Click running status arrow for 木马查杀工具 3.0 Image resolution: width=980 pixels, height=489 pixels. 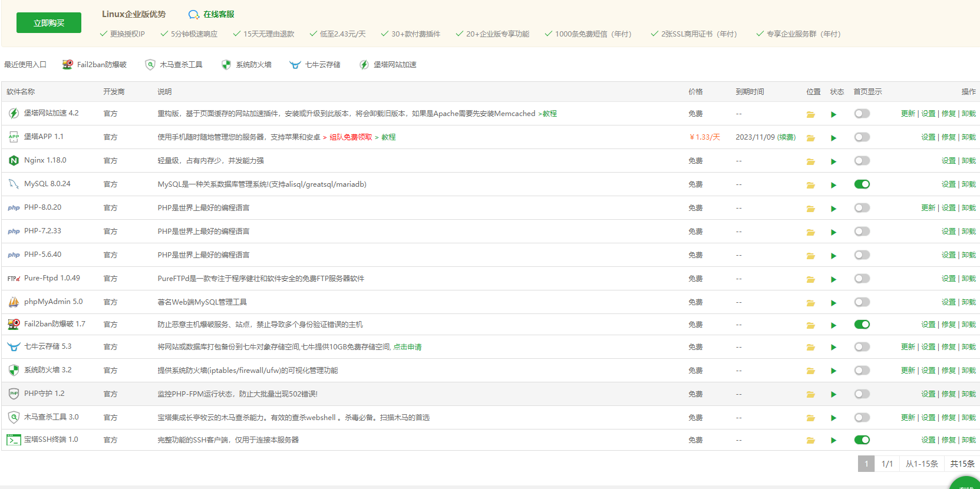point(834,418)
